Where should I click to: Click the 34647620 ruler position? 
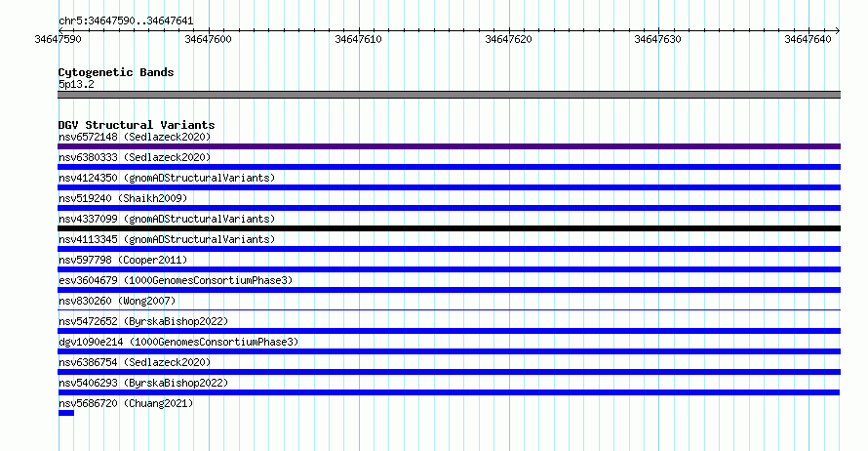point(508,39)
